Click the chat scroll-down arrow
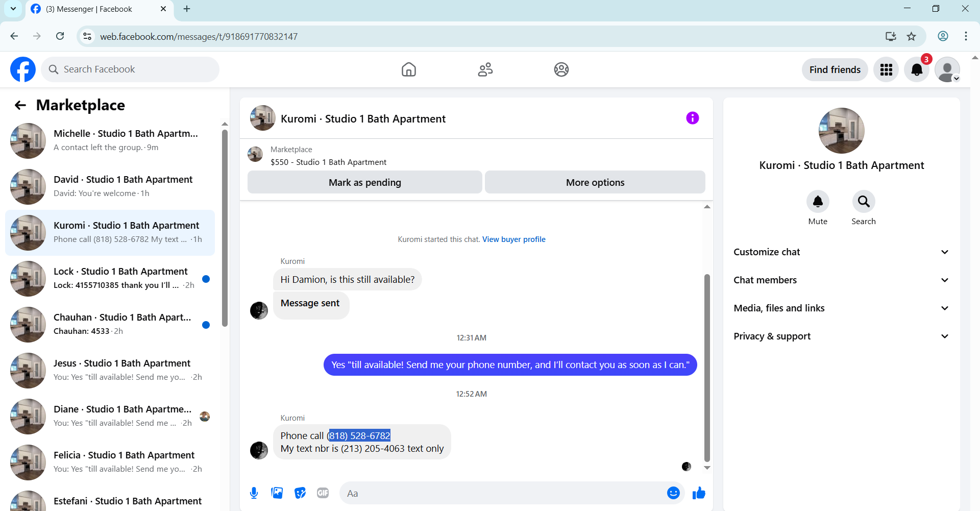The height and width of the screenshot is (511, 980). click(707, 468)
